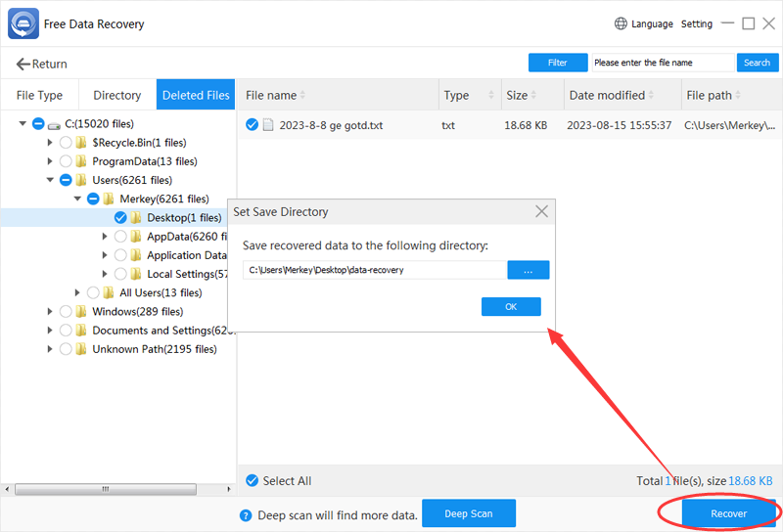Click the text file icon for 2023-8-8 ge gotd.txt
The image size is (783, 532).
point(268,125)
